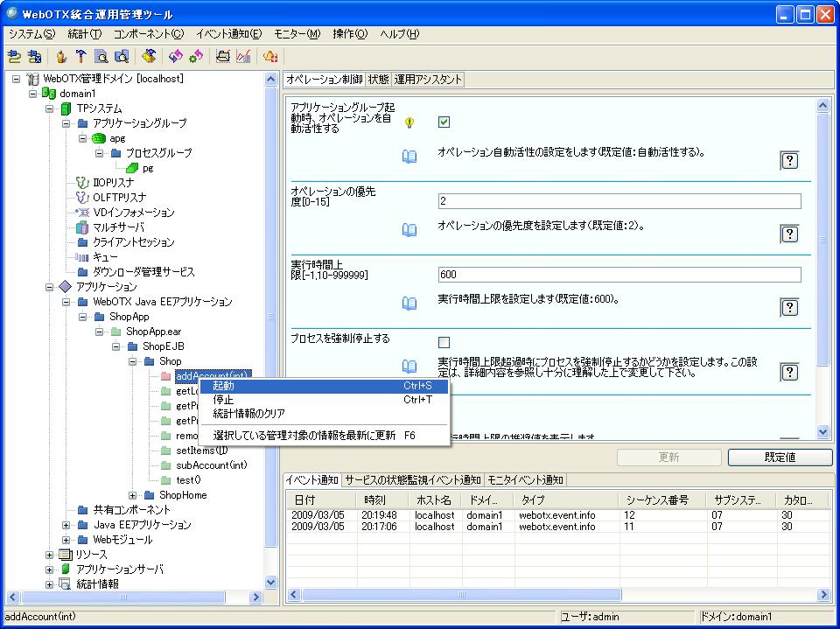This screenshot has height=629, width=840.
Task: Check the force stop setting checkbox
Action: [x=444, y=342]
